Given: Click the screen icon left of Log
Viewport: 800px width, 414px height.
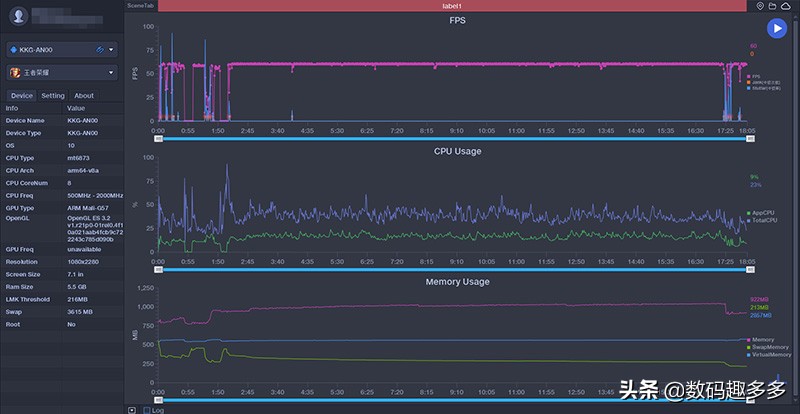Looking at the screenshot, I should (x=132, y=410).
